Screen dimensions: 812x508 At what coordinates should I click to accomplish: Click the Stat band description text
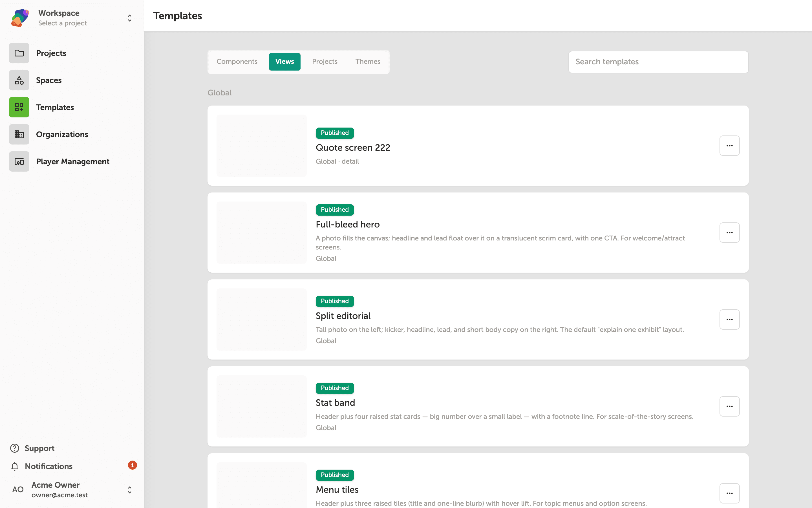(x=504, y=417)
